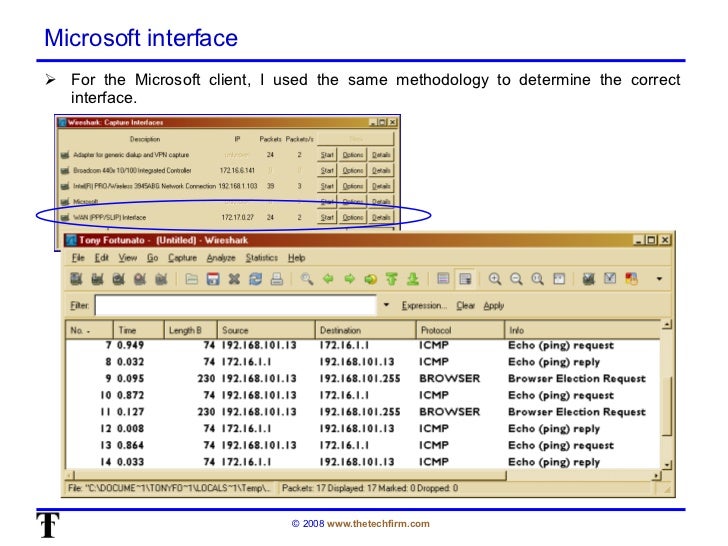Open Details for dialup and VPN adapter
This screenshot has height=546, width=728.
(381, 155)
